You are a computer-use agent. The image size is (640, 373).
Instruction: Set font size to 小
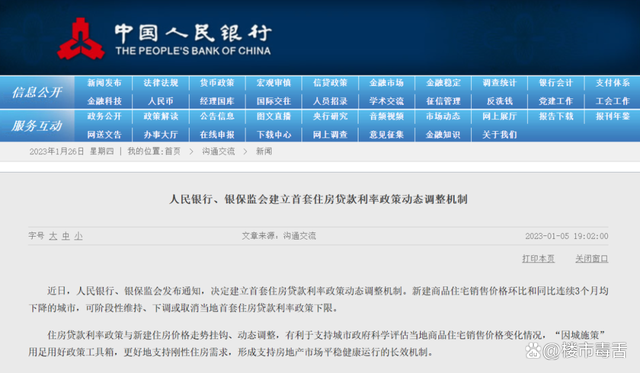click(x=78, y=236)
